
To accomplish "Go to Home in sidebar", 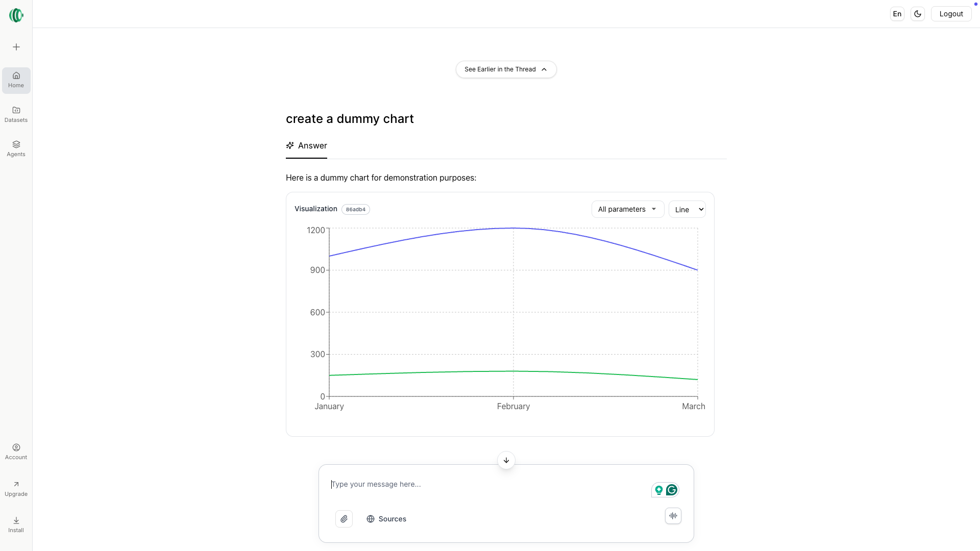I will click(16, 80).
